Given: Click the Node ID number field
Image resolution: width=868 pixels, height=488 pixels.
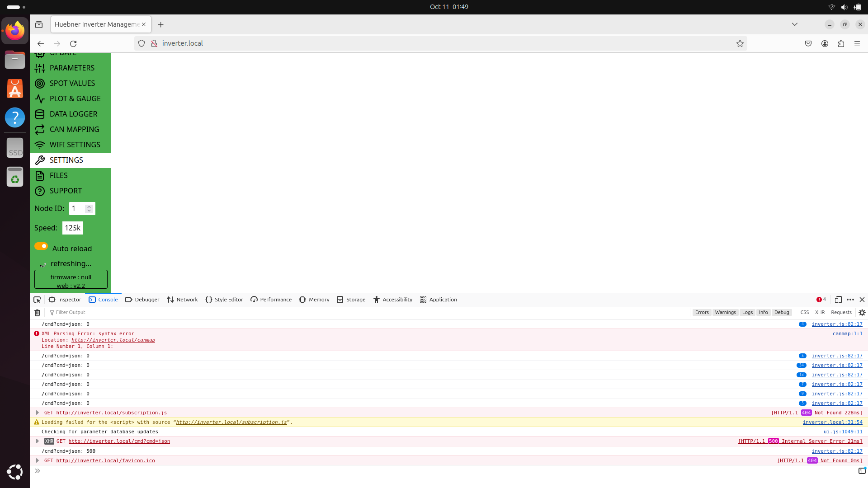Looking at the screenshot, I should point(78,208).
